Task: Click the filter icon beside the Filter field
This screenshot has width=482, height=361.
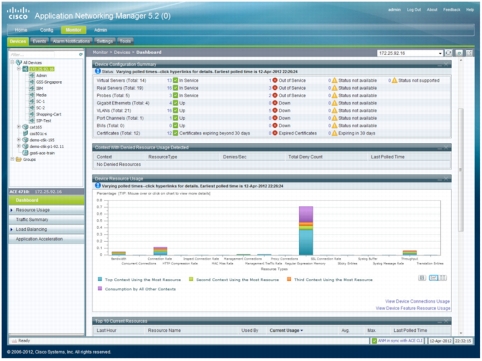Action: (x=81, y=54)
